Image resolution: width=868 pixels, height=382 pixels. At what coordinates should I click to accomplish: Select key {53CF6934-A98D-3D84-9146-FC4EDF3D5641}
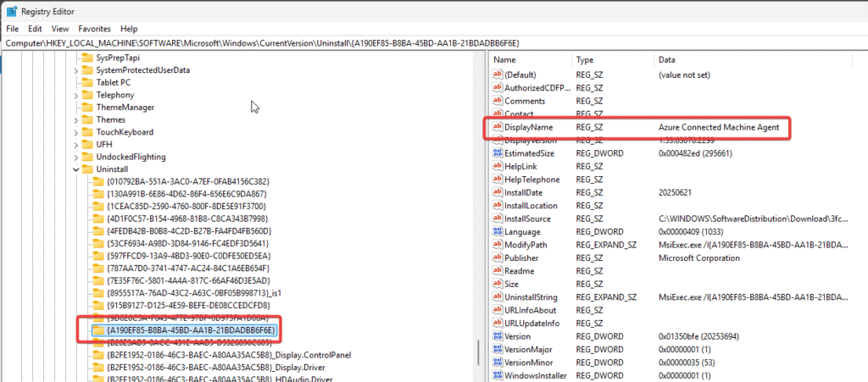tap(187, 243)
